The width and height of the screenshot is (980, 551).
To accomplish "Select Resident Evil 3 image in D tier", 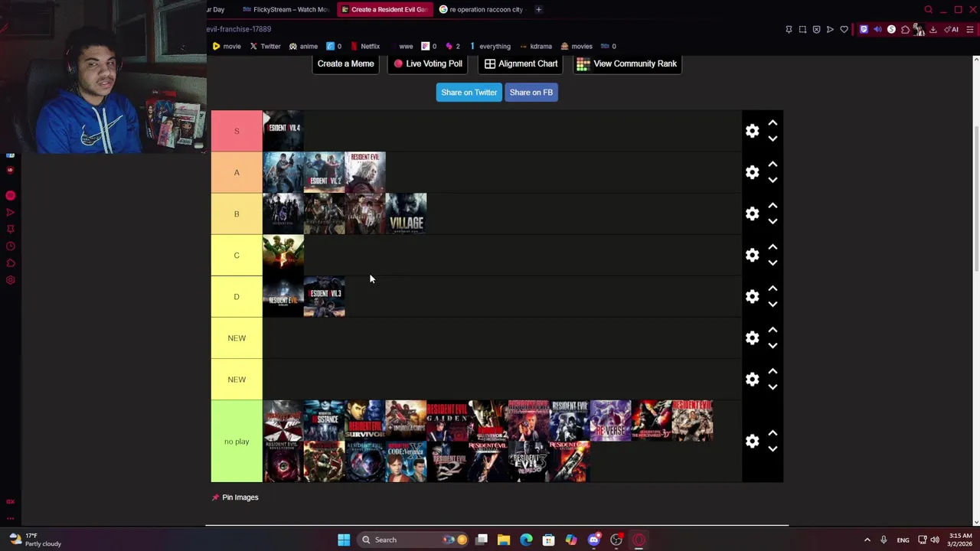I will [x=325, y=296].
